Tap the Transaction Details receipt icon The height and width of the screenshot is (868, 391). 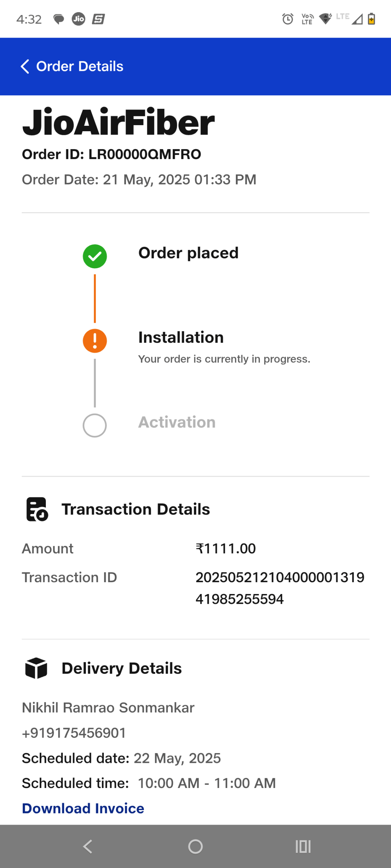click(37, 509)
